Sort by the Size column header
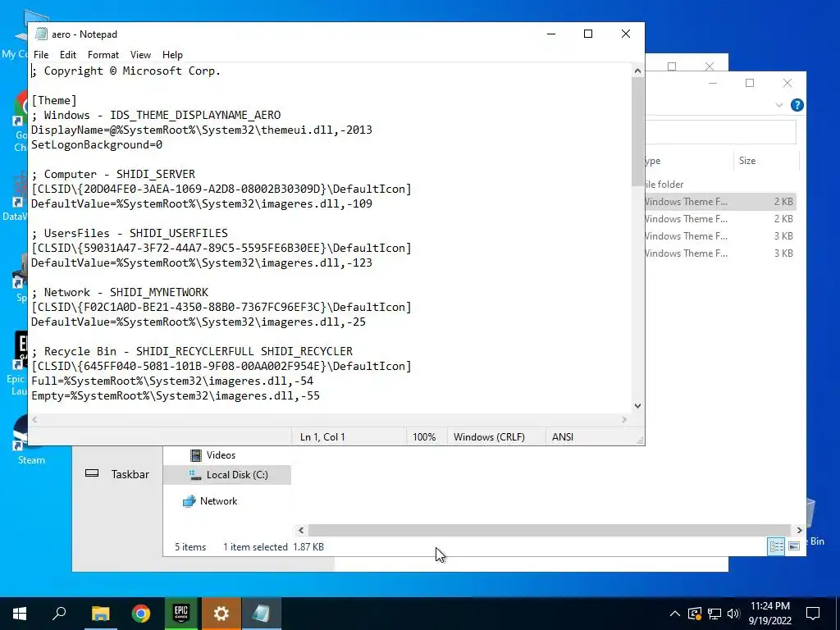The width and height of the screenshot is (840, 630). [x=766, y=160]
